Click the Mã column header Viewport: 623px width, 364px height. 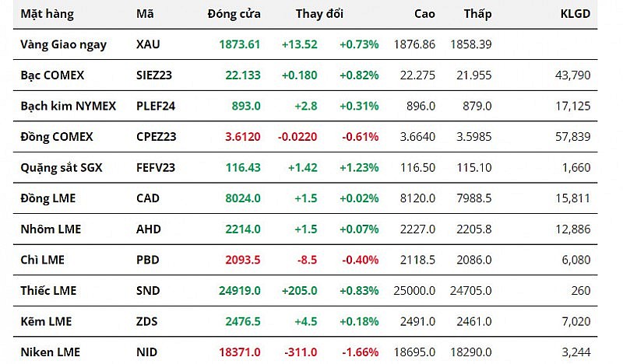[x=145, y=14]
